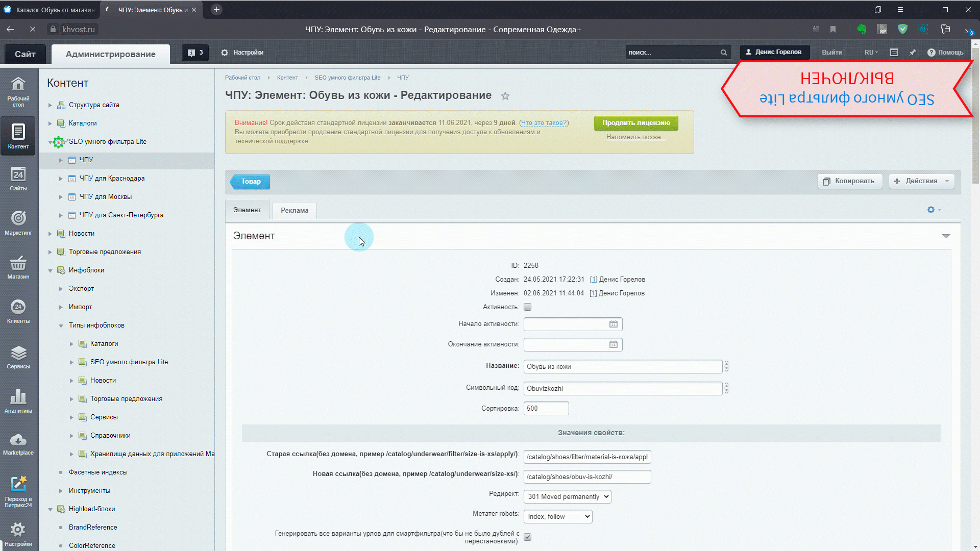
Task: Enable the Активность checkbox
Action: [528, 307]
